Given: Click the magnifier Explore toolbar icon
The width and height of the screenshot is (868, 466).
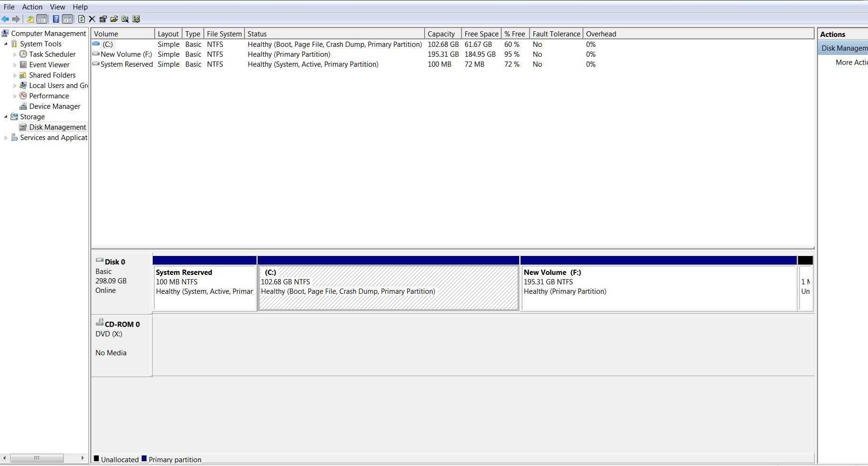Looking at the screenshot, I should point(125,19).
